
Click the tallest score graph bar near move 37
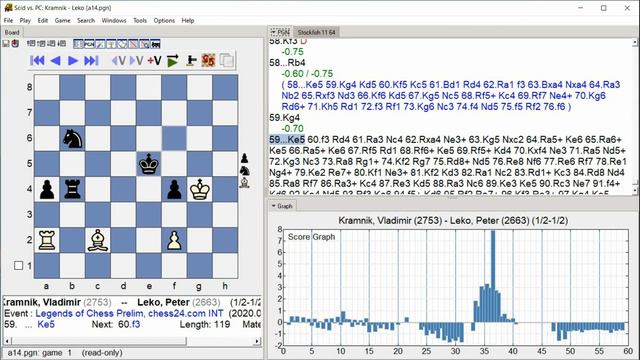493,276
